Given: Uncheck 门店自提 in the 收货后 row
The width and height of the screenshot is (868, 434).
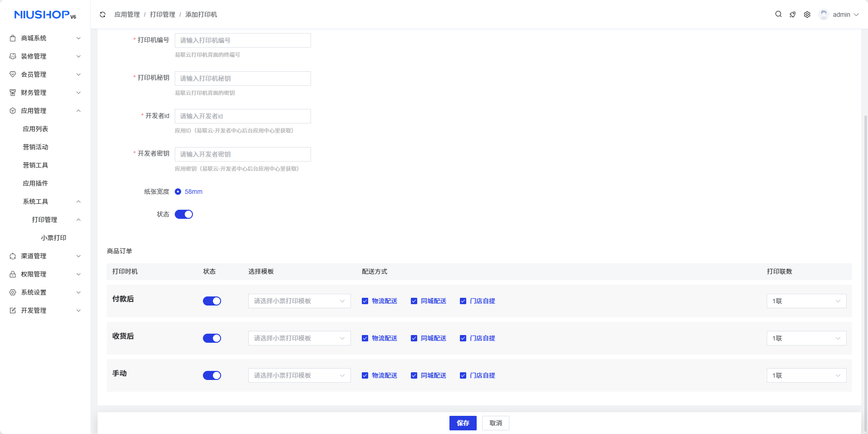Looking at the screenshot, I should tap(463, 338).
